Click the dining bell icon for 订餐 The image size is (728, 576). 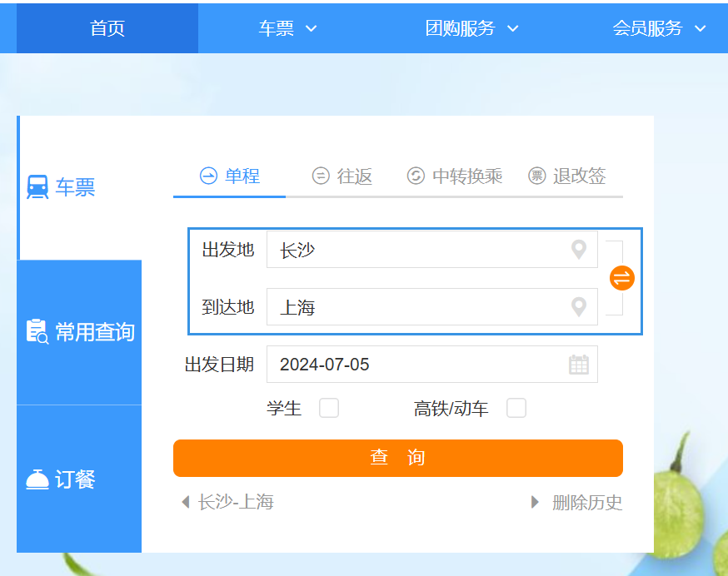[x=37, y=479]
